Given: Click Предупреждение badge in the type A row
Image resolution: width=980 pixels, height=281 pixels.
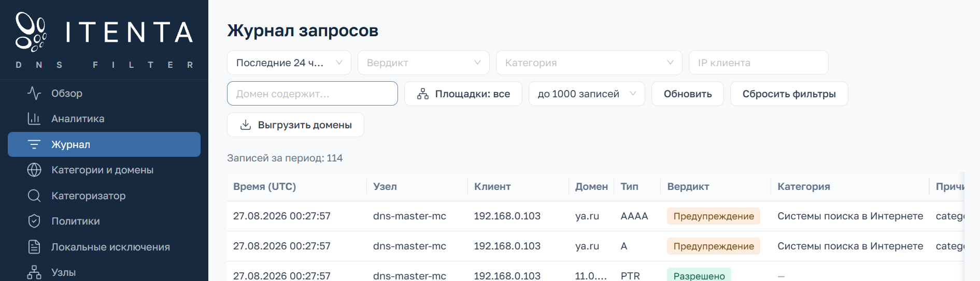Looking at the screenshot, I should (714, 246).
